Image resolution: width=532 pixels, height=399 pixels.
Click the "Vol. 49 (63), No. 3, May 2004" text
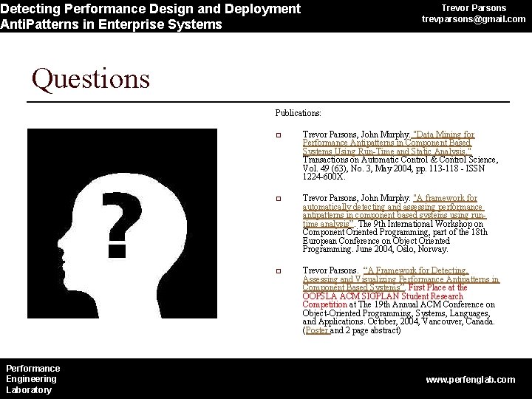pyautogui.click(x=358, y=168)
